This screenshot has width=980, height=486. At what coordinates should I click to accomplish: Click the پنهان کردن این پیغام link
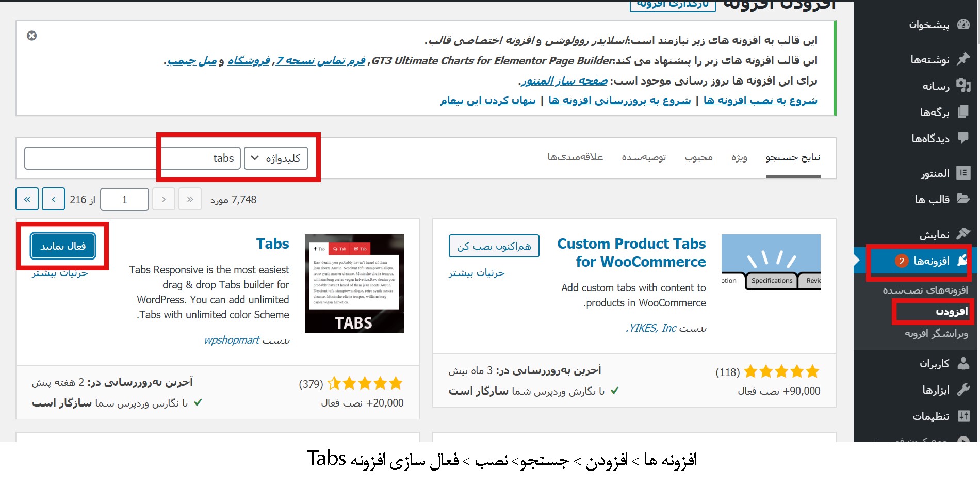point(488,101)
